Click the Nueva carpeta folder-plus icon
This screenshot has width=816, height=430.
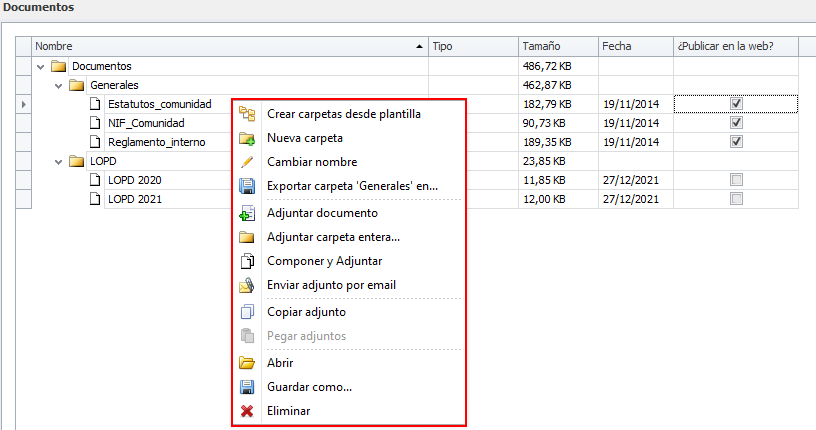coord(247,138)
